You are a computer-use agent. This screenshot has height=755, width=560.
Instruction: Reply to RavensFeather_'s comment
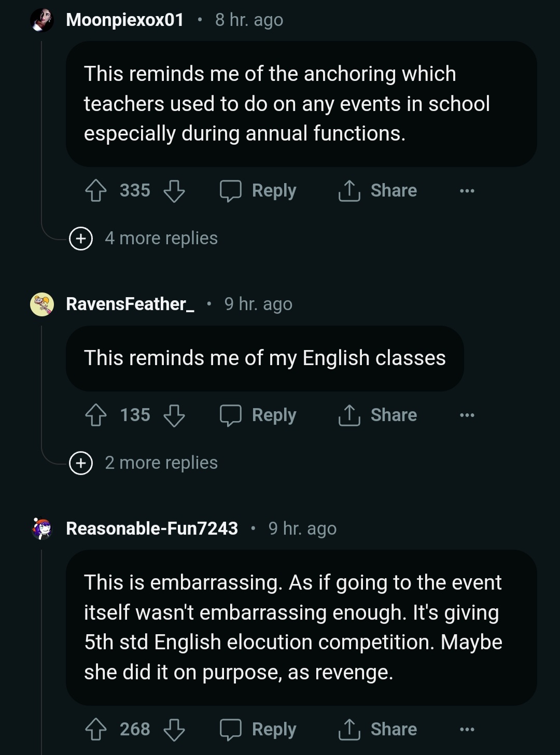pyautogui.click(x=258, y=415)
